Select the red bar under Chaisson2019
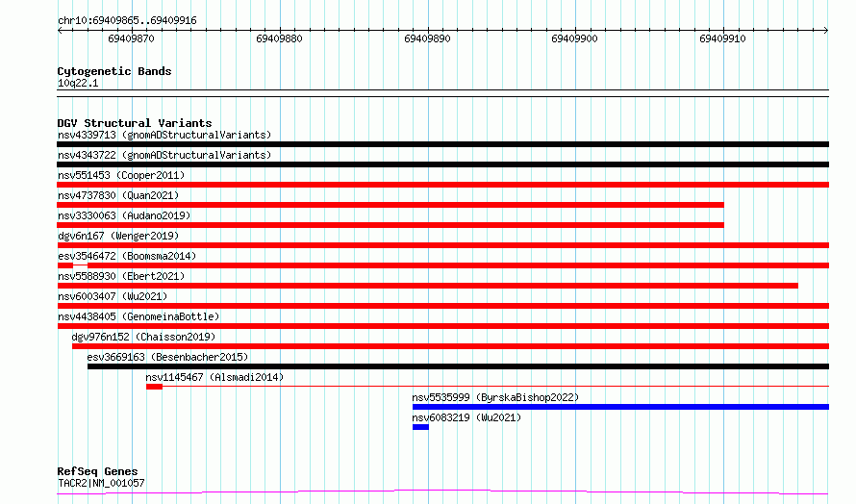This screenshot has width=856, height=504. click(450, 346)
